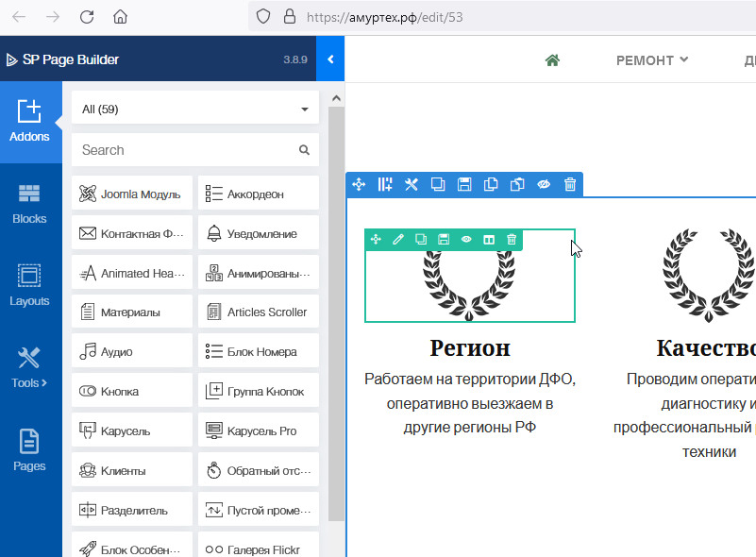The height and width of the screenshot is (557, 756).
Task: Open the All (59) addon category dropdown
Action: (195, 110)
